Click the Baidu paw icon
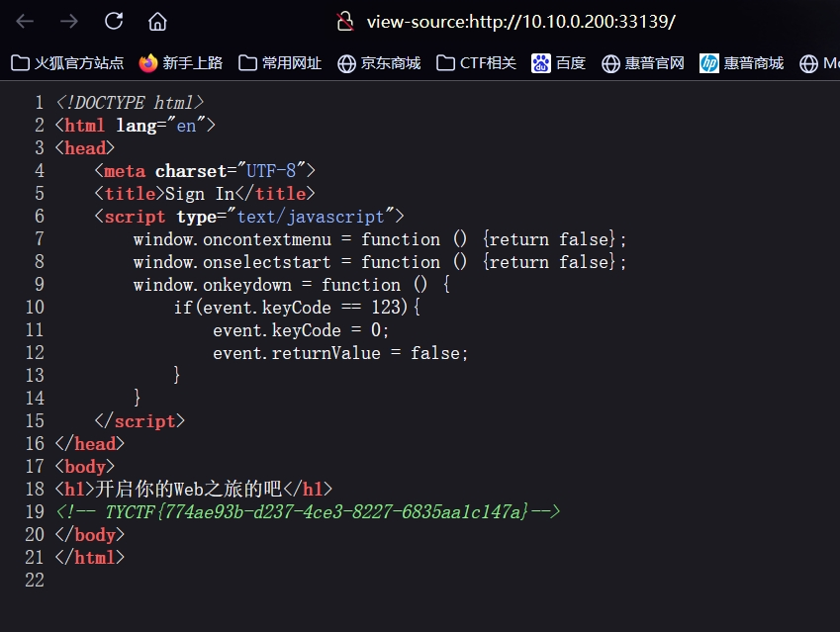 click(x=540, y=63)
